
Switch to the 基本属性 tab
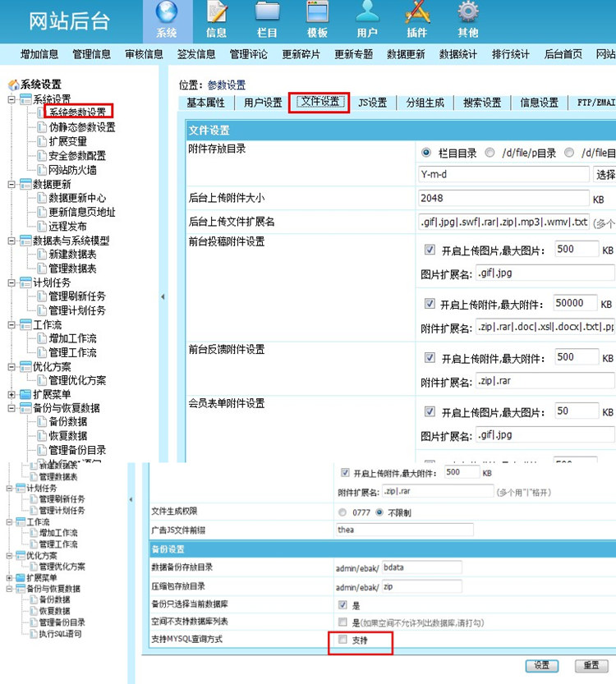tap(205, 103)
